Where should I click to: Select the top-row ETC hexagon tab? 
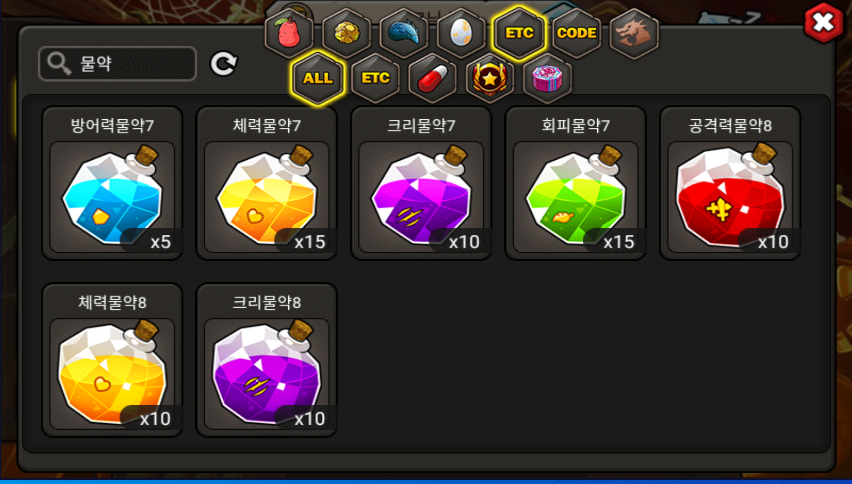point(519,33)
